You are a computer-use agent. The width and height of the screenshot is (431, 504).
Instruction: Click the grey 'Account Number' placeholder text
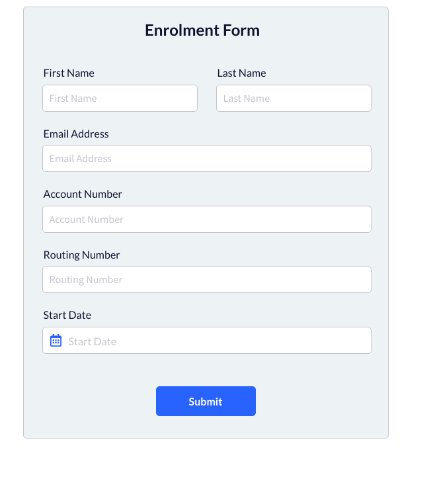[x=87, y=220]
